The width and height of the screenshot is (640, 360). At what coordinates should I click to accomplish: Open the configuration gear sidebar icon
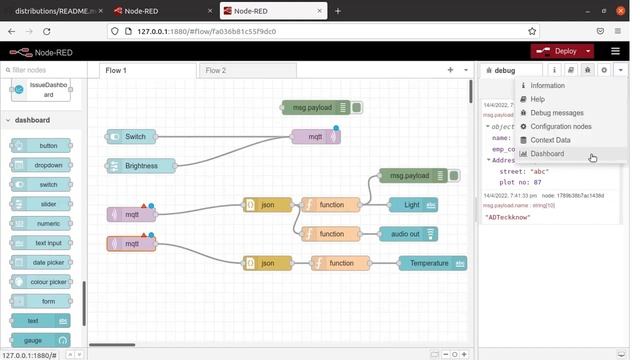tap(604, 70)
